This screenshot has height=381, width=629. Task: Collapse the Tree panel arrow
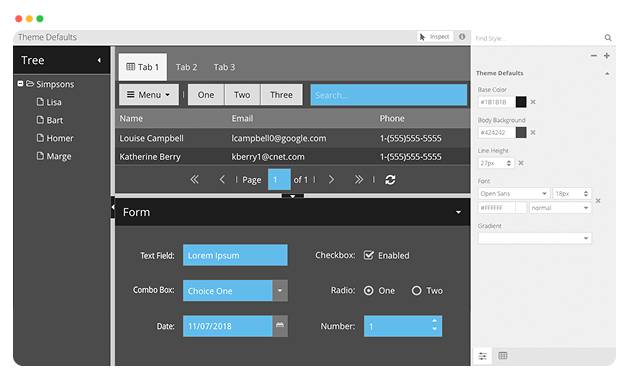click(x=99, y=60)
